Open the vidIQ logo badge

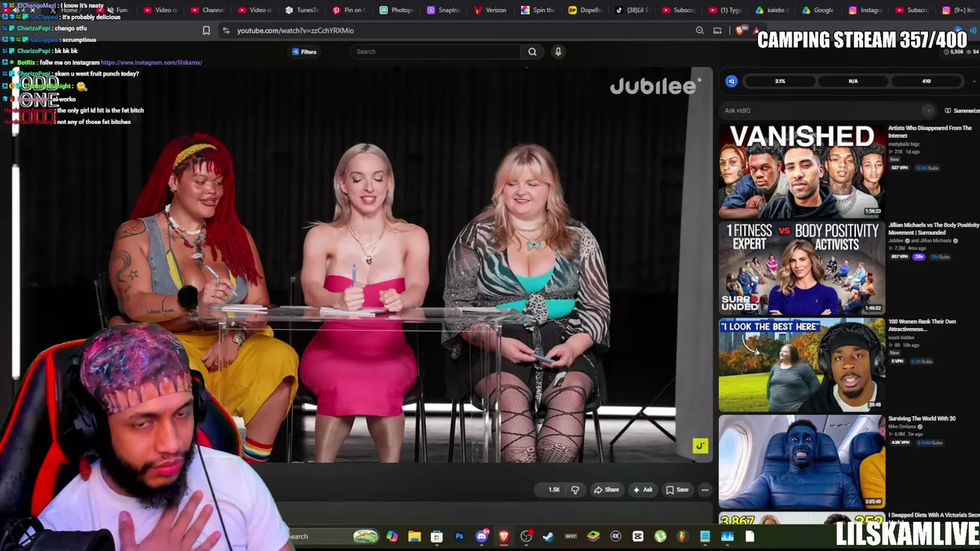[x=732, y=81]
